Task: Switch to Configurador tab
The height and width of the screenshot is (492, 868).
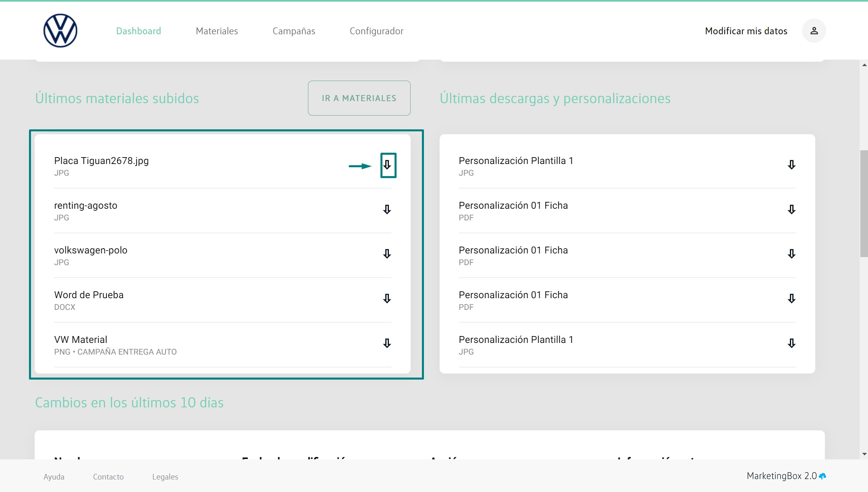Action: (x=376, y=31)
